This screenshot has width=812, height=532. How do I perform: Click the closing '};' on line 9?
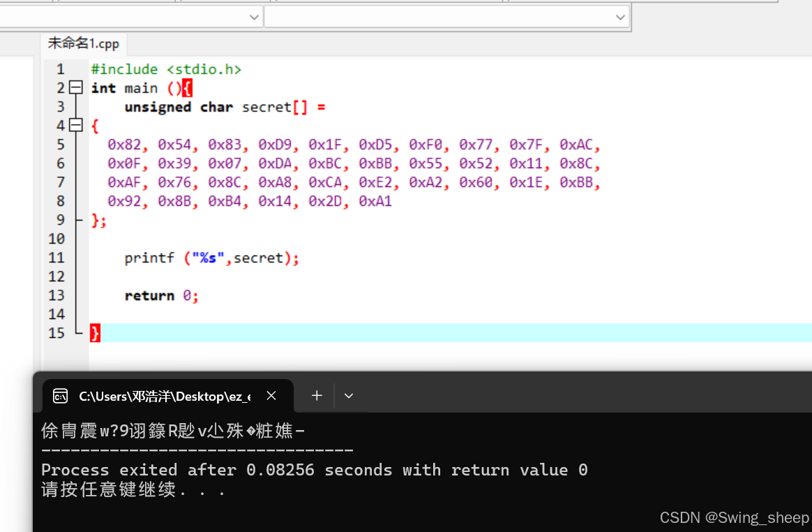coord(99,221)
